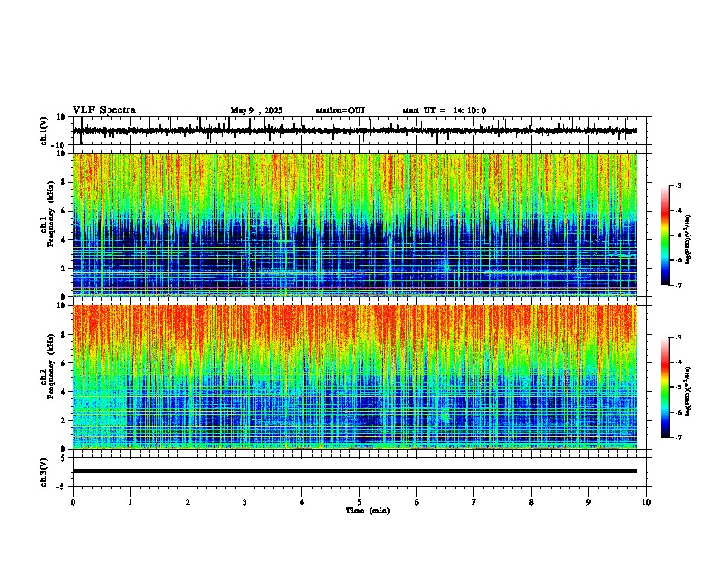The image size is (728, 563).
Task: Click the ch.1 color scale log(PSD) label
Action: (x=688, y=240)
